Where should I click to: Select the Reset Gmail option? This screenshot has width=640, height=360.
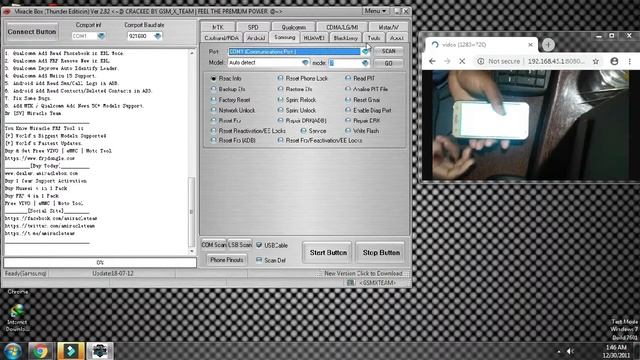pyautogui.click(x=363, y=100)
